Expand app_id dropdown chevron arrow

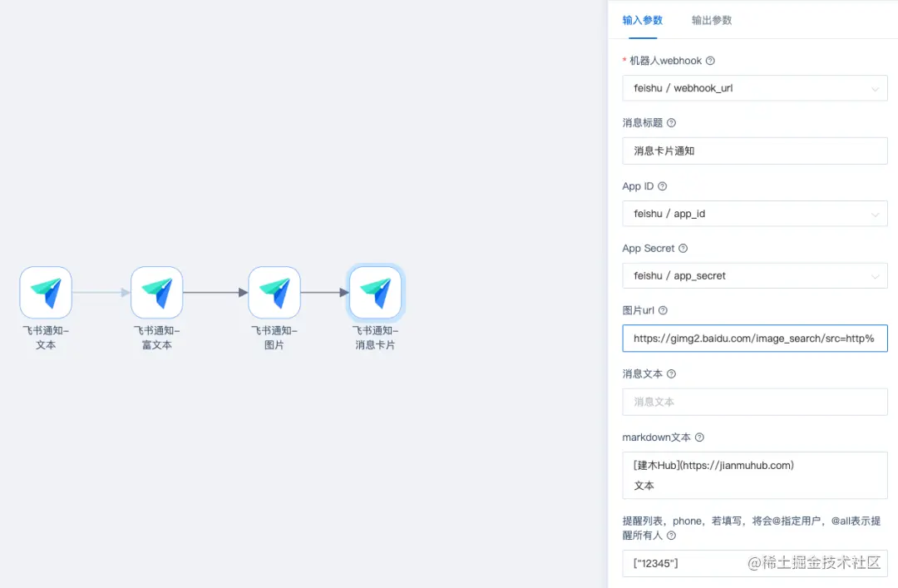pyautogui.click(x=875, y=215)
